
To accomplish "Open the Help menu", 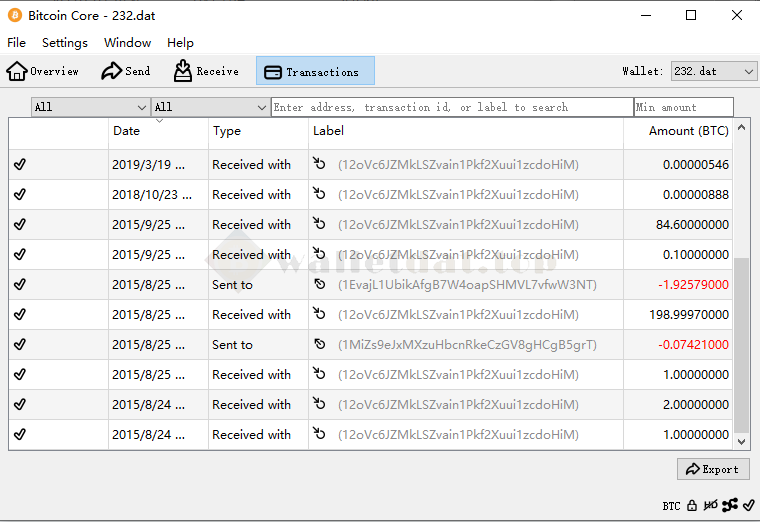I will click(x=181, y=43).
